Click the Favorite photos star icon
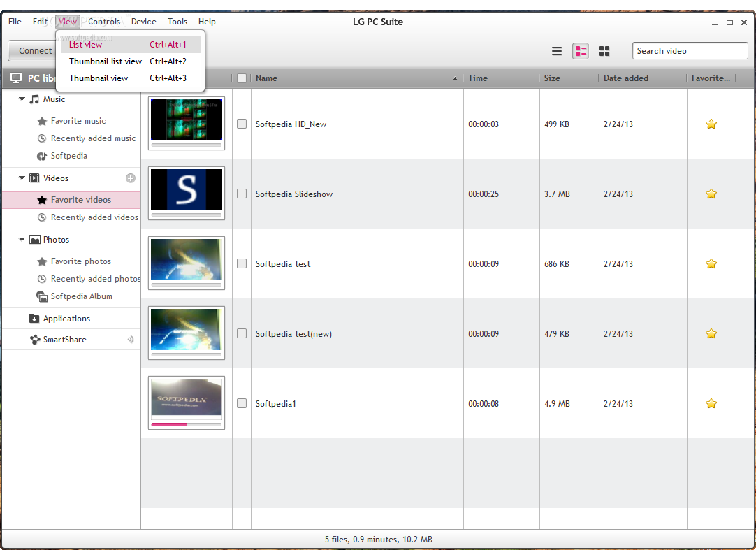The image size is (756, 550). (x=42, y=261)
